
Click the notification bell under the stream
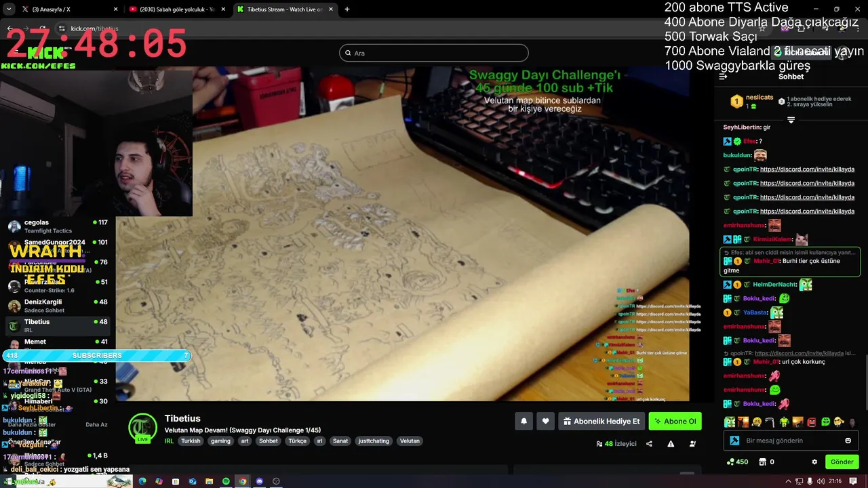pyautogui.click(x=524, y=421)
